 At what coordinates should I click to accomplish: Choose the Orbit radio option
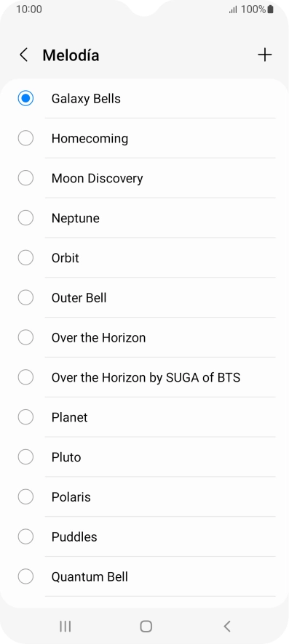tap(25, 258)
